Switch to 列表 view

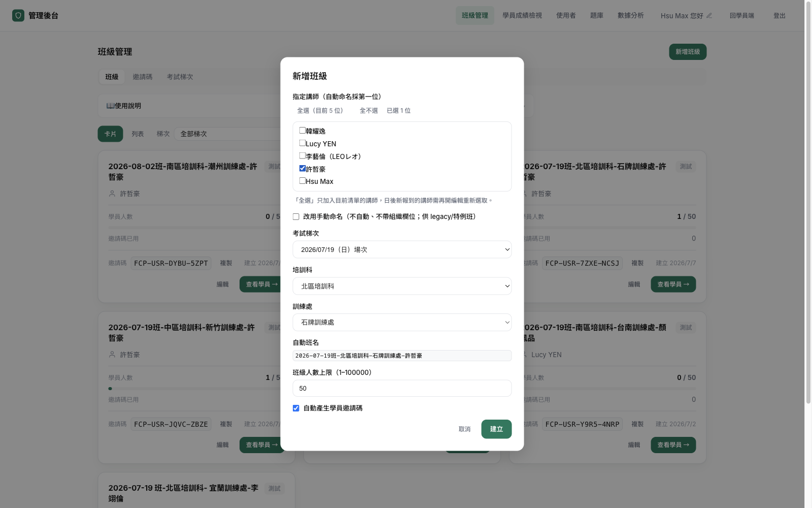point(138,134)
